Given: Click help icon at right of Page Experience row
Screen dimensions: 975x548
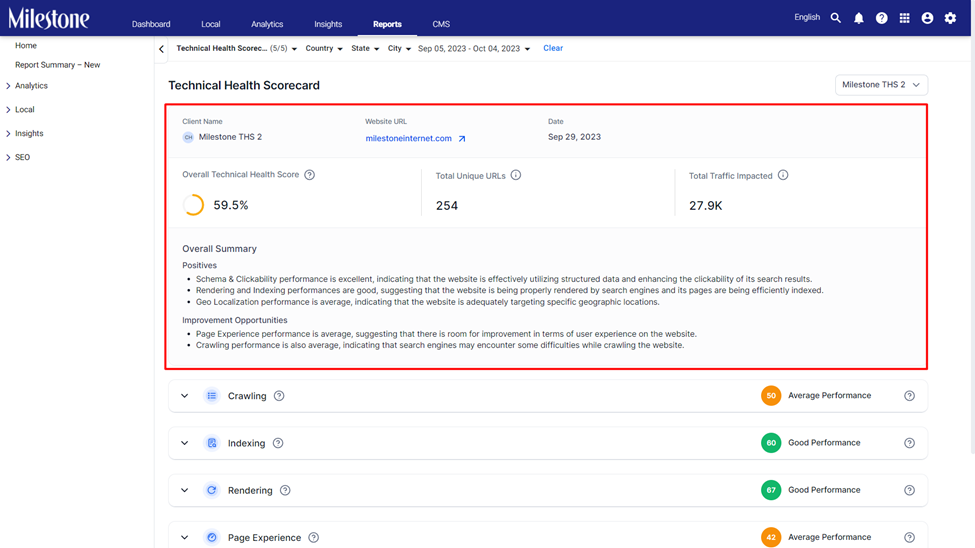Looking at the screenshot, I should (909, 537).
